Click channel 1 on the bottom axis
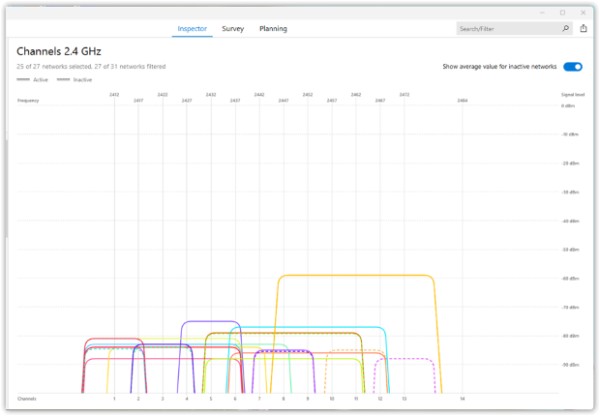This screenshot has height=416, width=600. click(x=114, y=398)
